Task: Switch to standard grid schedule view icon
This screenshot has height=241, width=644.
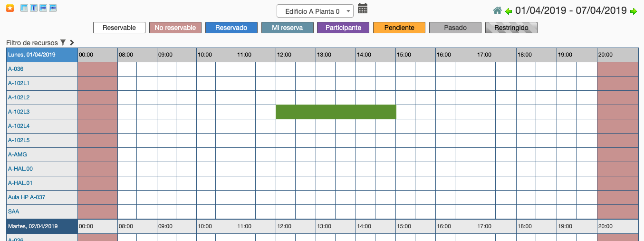Action: (25, 8)
